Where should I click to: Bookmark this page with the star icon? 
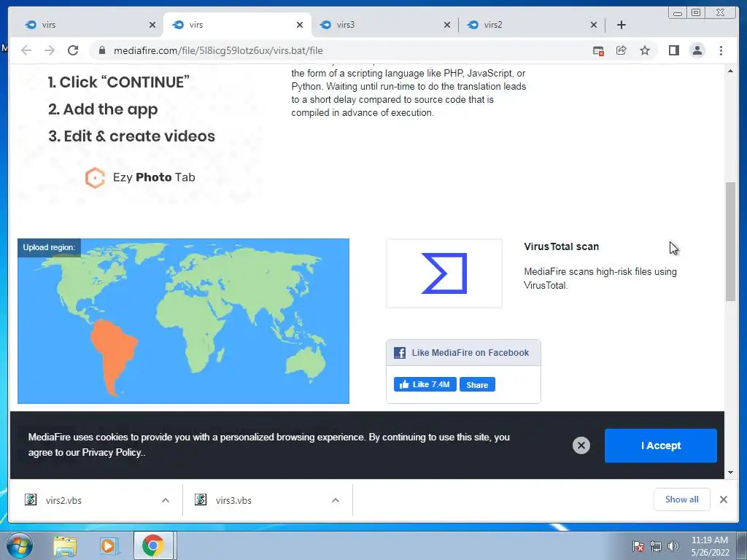[x=645, y=50]
